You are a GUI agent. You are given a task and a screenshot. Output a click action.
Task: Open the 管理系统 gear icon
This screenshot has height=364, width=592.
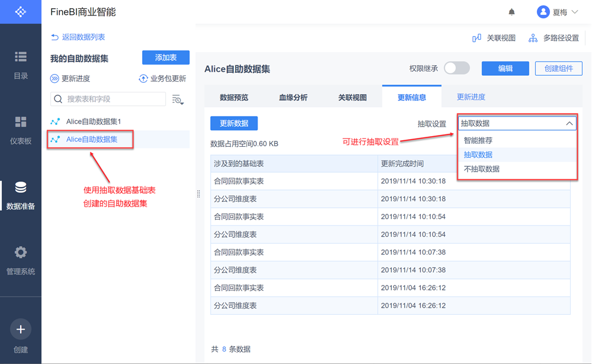(20, 252)
